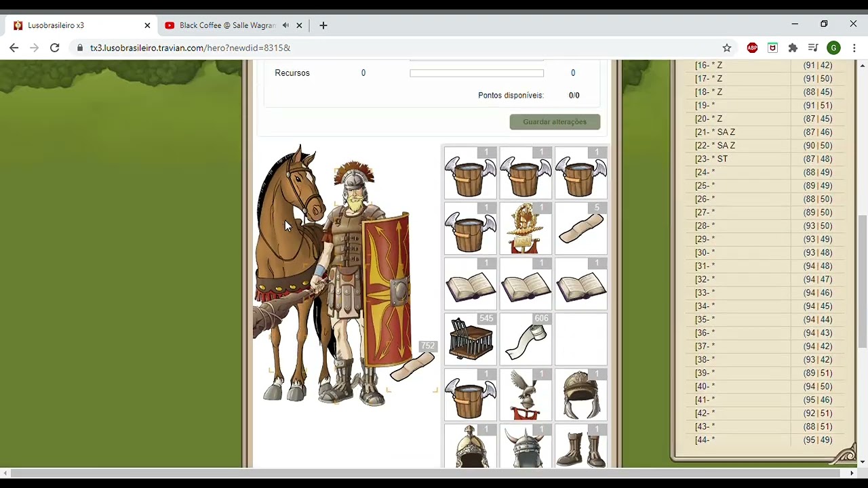Click coordinates (92|51)

(817, 413)
